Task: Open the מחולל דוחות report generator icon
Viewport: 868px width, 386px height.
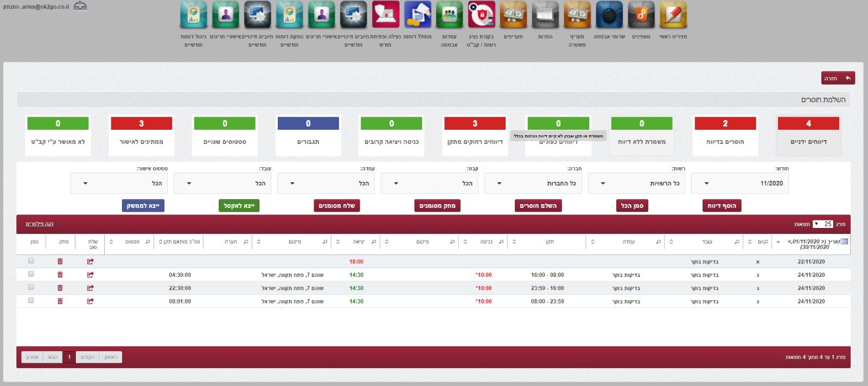Action: tap(417, 15)
